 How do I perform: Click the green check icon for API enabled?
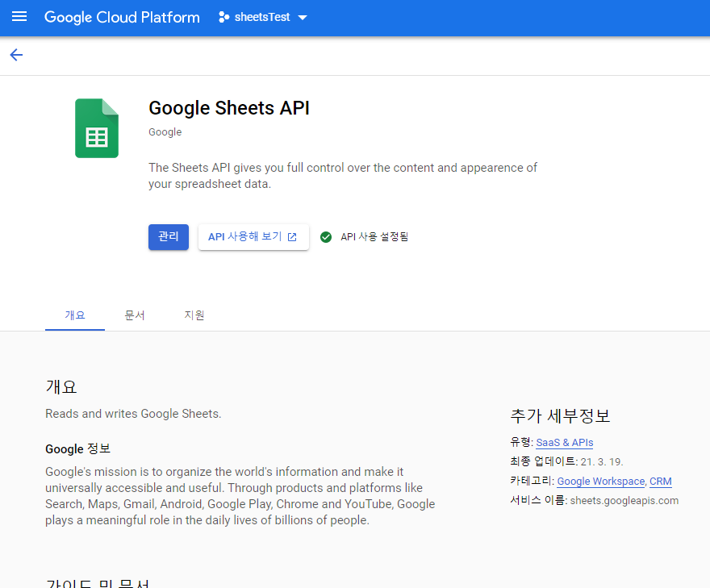coord(326,237)
